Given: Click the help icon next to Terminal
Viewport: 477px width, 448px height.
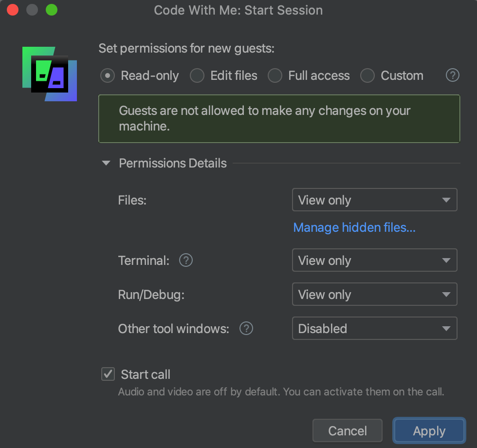Looking at the screenshot, I should [x=186, y=261].
